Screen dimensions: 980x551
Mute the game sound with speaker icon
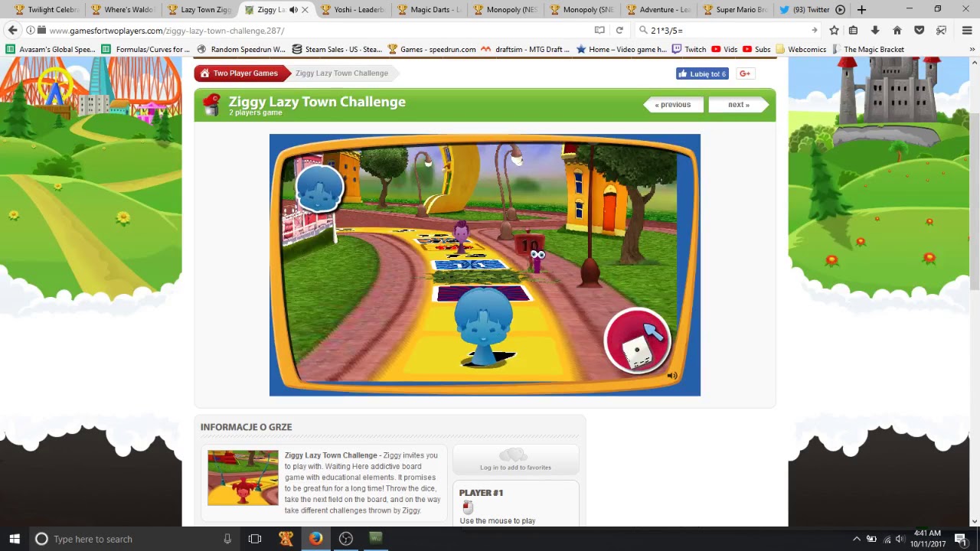[672, 376]
